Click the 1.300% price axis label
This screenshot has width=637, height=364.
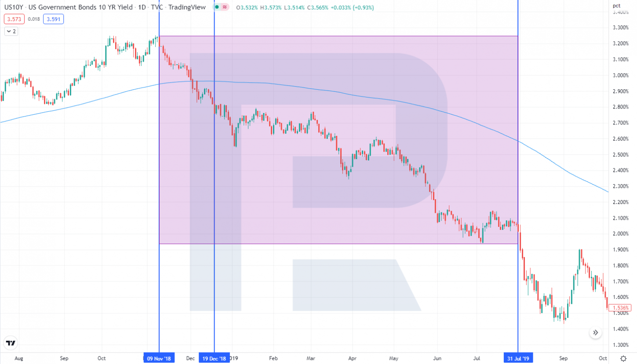(x=621, y=344)
